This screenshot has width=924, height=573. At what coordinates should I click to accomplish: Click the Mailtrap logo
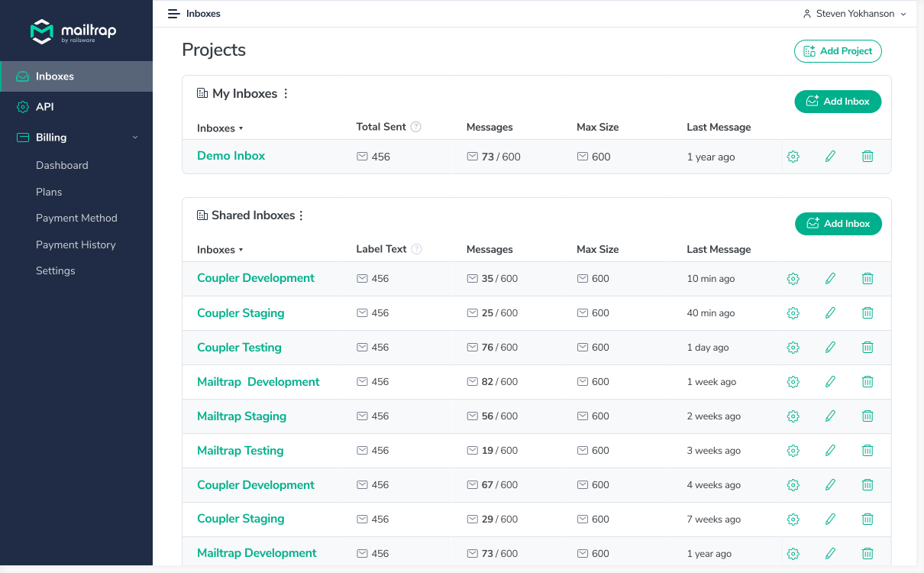pos(73,32)
